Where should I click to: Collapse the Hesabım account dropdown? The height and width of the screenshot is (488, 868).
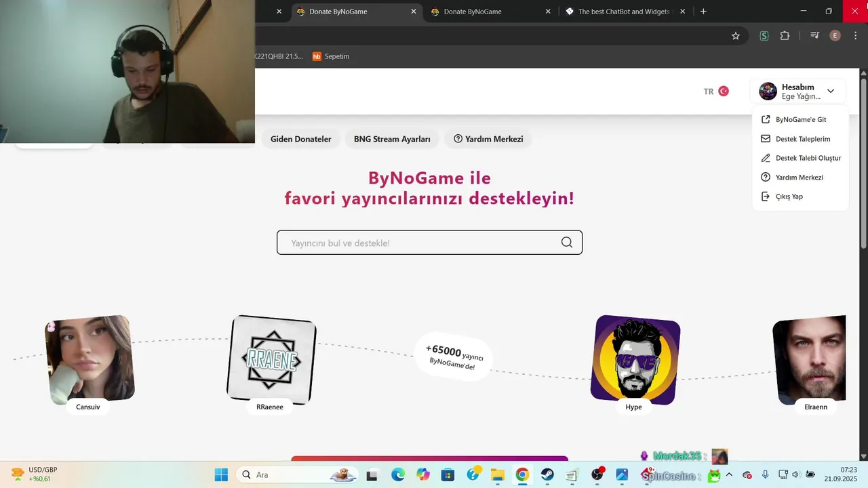coord(797,91)
